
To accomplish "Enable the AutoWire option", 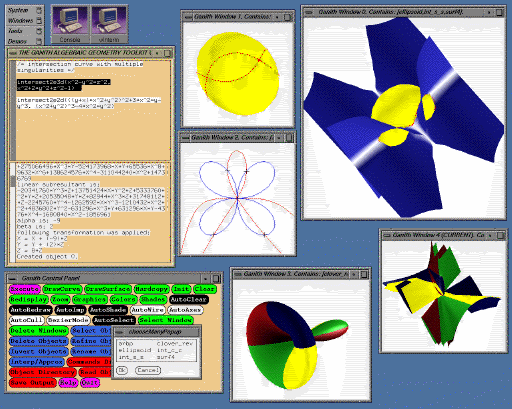I will [148, 310].
